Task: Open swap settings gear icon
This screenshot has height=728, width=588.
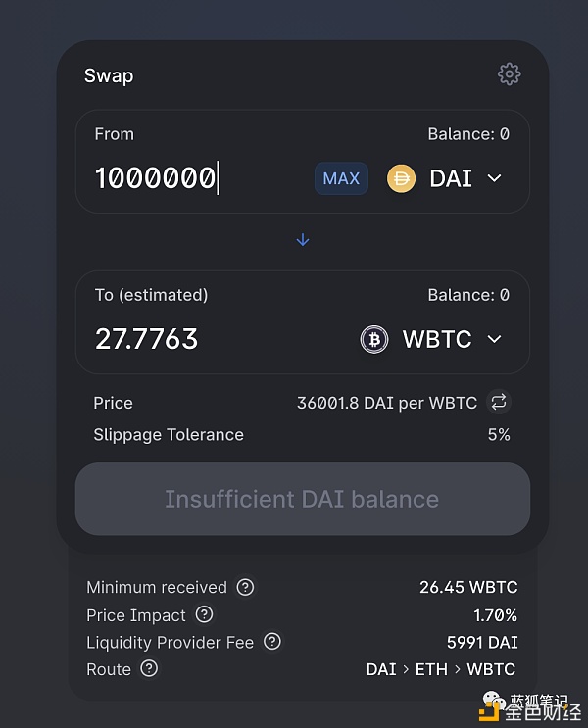Action: (509, 73)
